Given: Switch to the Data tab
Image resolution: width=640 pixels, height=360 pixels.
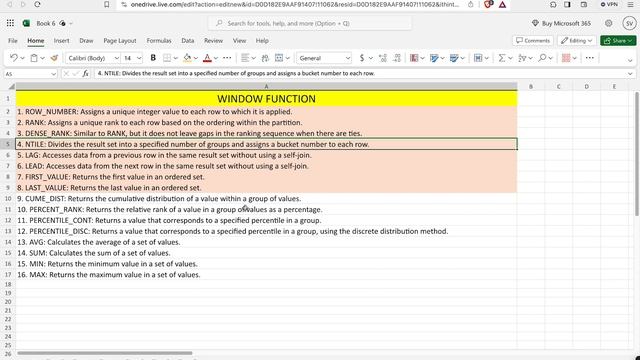Looking at the screenshot, I should [188, 41].
